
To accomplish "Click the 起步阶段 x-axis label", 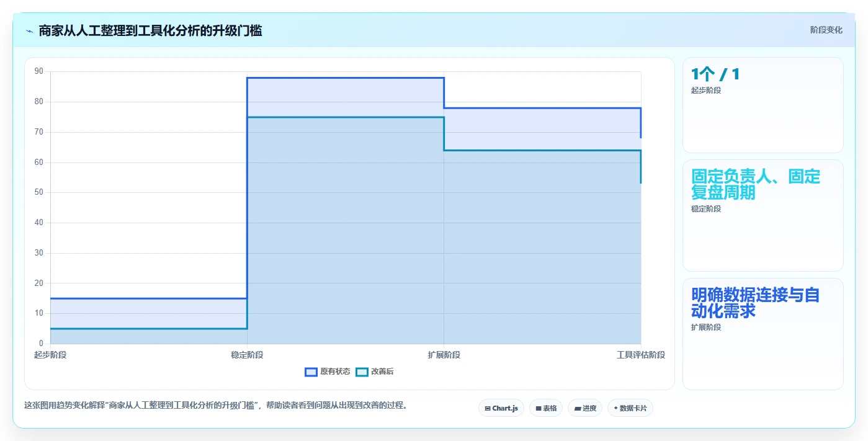I will (x=50, y=355).
